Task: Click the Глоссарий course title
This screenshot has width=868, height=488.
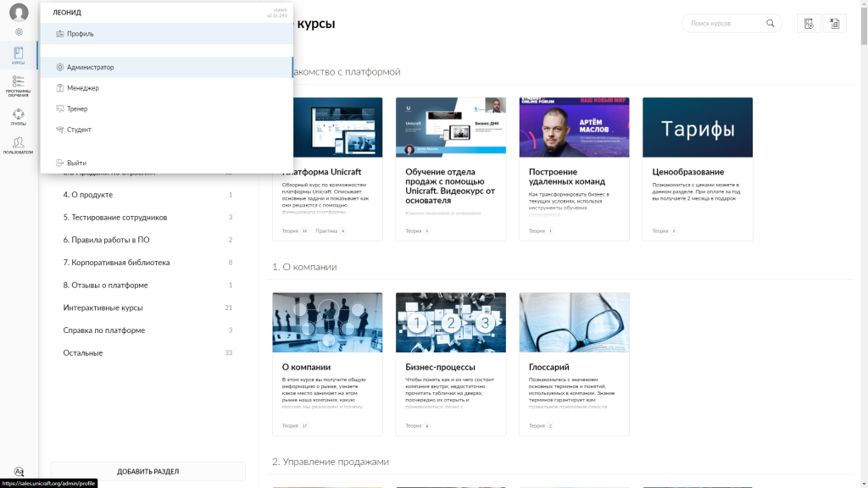Action: [548, 367]
